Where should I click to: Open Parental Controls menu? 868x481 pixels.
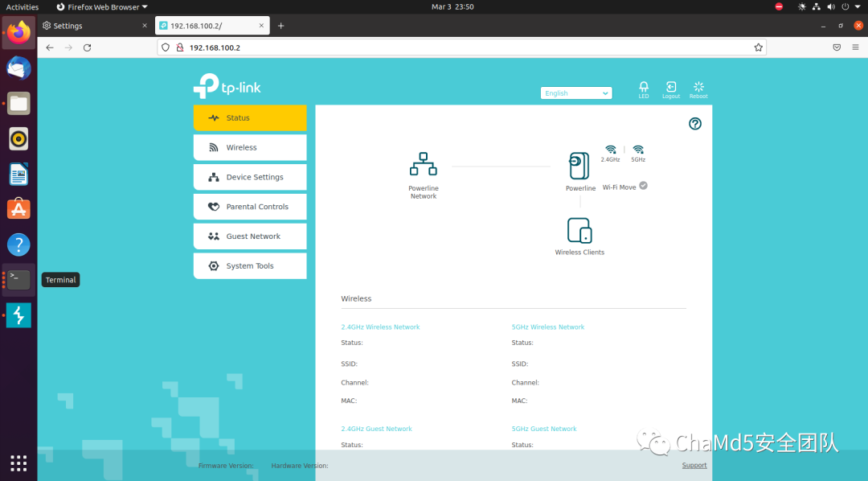(250, 207)
